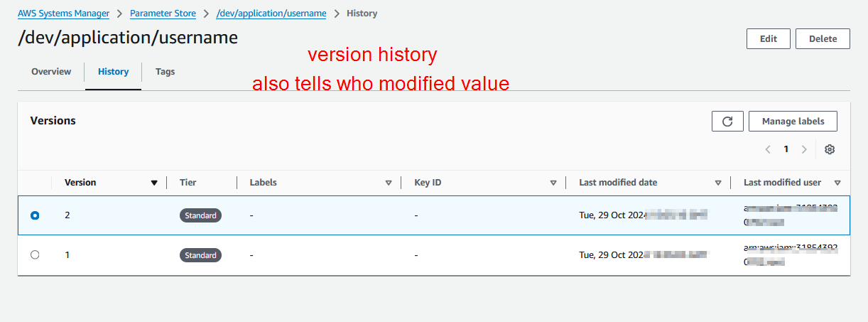The height and width of the screenshot is (322, 868).
Task: Delete the parameter with Delete button
Action: click(823, 39)
